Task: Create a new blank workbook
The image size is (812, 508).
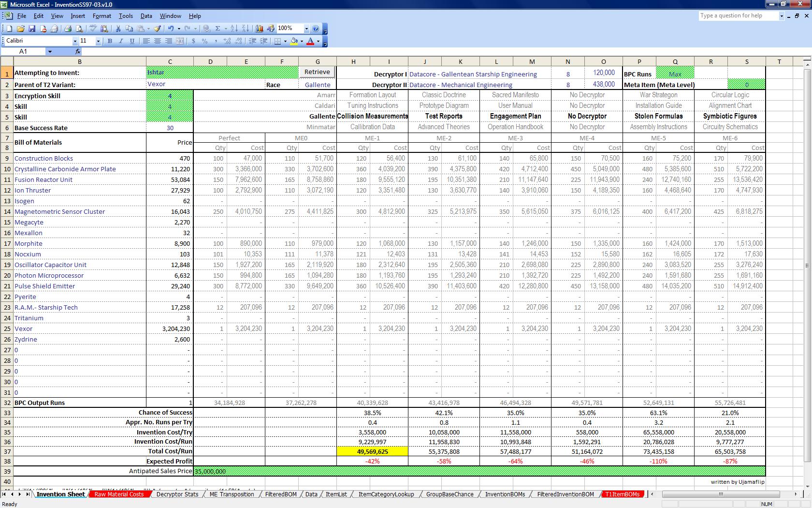Action: (x=9, y=29)
